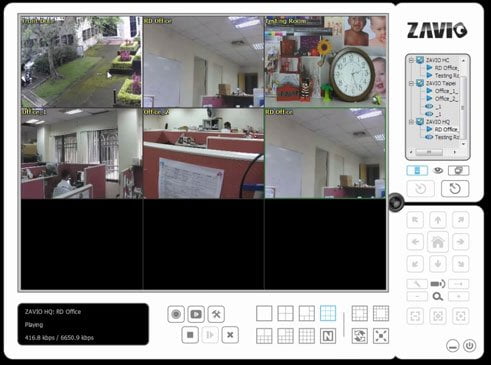Pan the camera left with the left arrow
Image resolution: width=491 pixels, height=365 pixels.
coord(415,242)
